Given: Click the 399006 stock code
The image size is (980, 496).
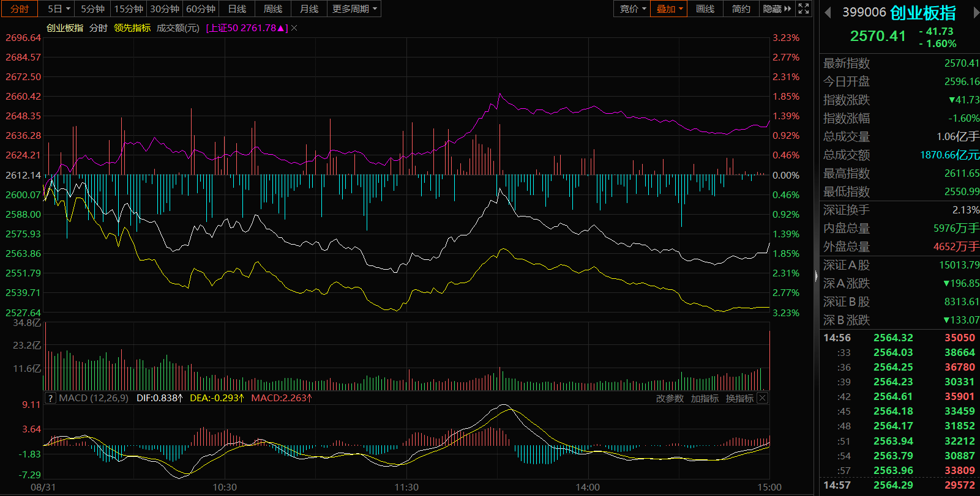Looking at the screenshot, I should (x=864, y=12).
